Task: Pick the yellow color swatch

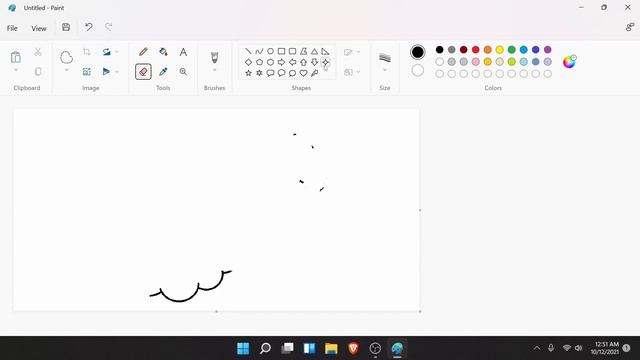Action: (x=500, y=50)
